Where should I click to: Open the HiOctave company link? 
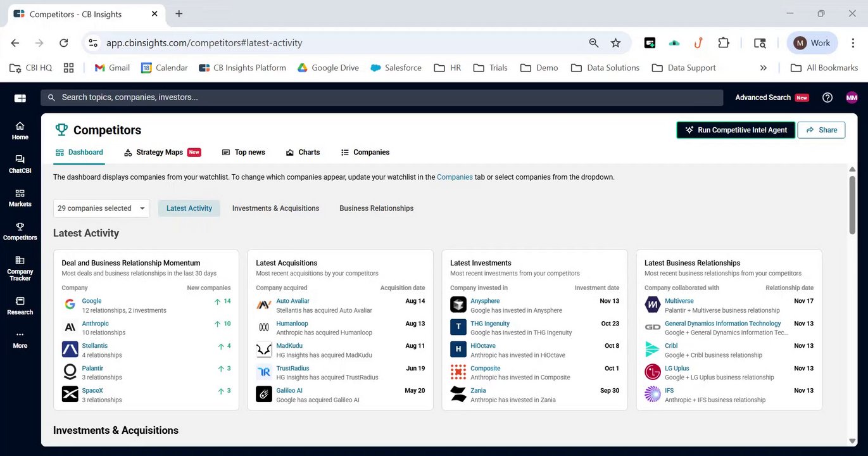pyautogui.click(x=483, y=346)
